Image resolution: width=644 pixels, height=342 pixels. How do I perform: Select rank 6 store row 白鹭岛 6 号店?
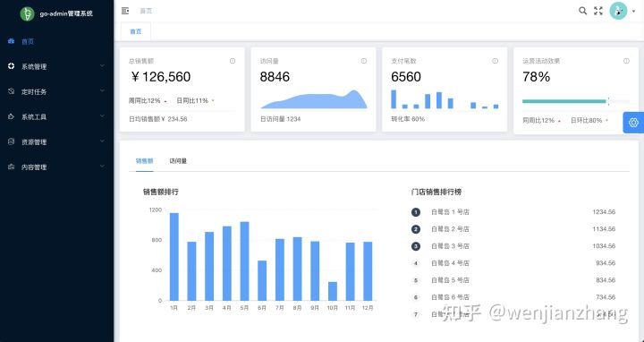click(513, 297)
